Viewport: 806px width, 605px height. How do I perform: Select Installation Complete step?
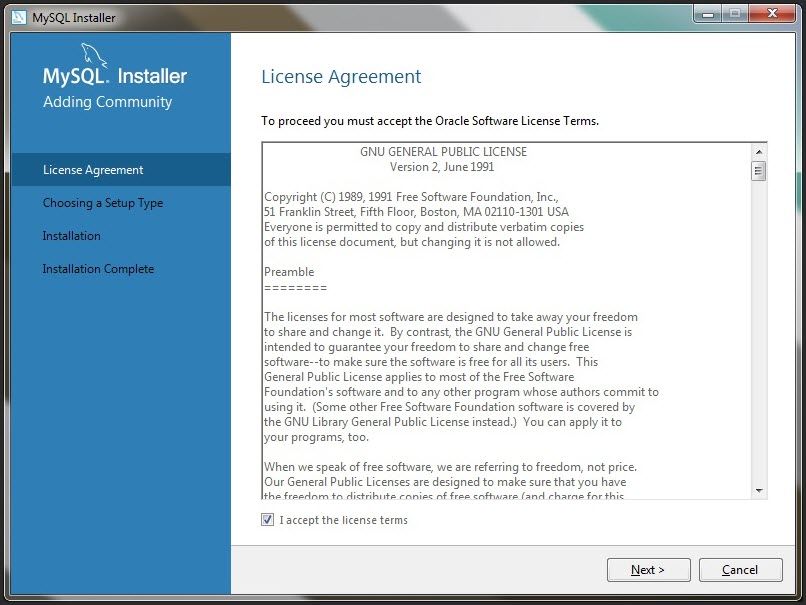98,269
